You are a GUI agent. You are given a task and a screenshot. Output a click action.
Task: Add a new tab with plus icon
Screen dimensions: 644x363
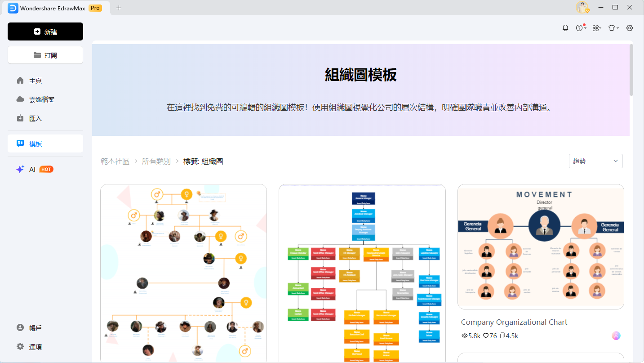coord(119,8)
